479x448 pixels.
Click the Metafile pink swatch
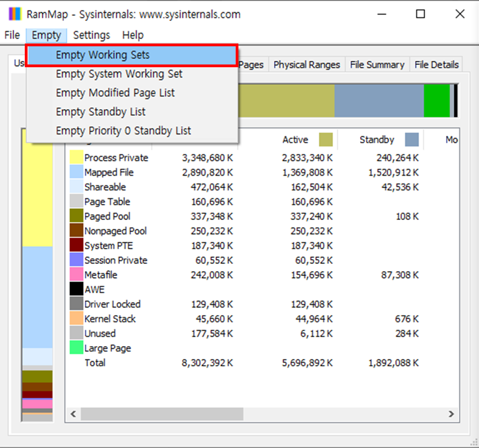coord(77,275)
